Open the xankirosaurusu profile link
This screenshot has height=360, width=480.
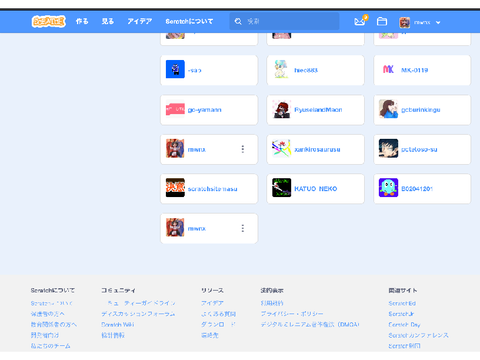(x=317, y=149)
